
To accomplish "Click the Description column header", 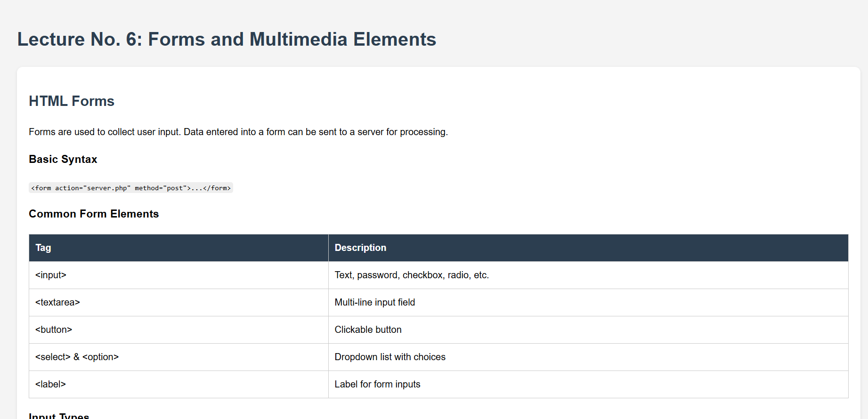I will click(x=360, y=248).
